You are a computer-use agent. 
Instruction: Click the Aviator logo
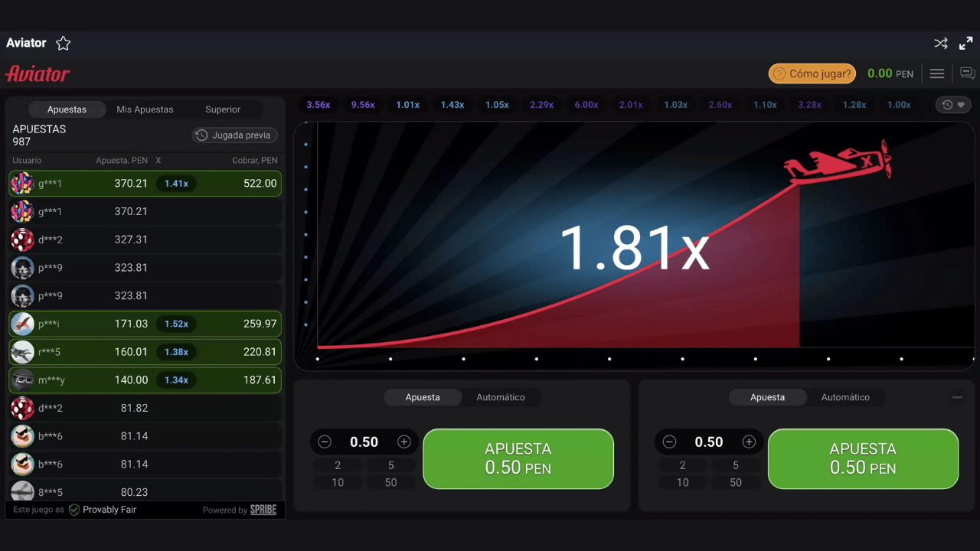pos(38,73)
